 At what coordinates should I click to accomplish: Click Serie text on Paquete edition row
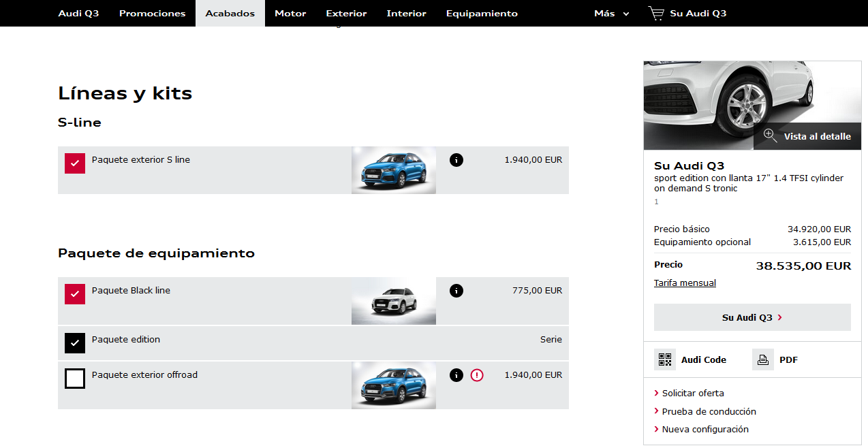coord(551,340)
